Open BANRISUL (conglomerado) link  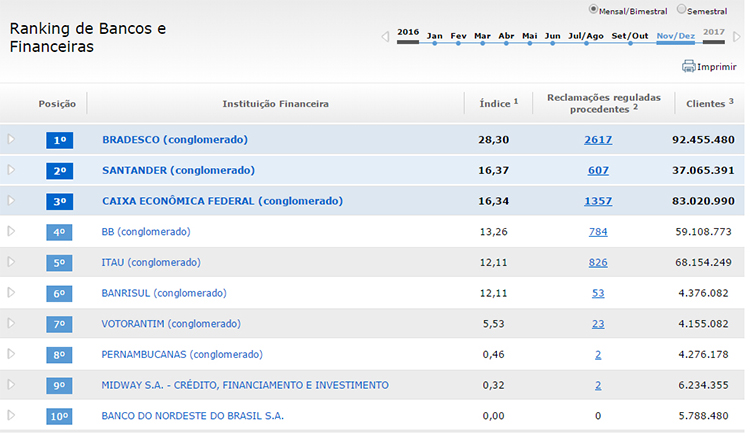(x=164, y=293)
